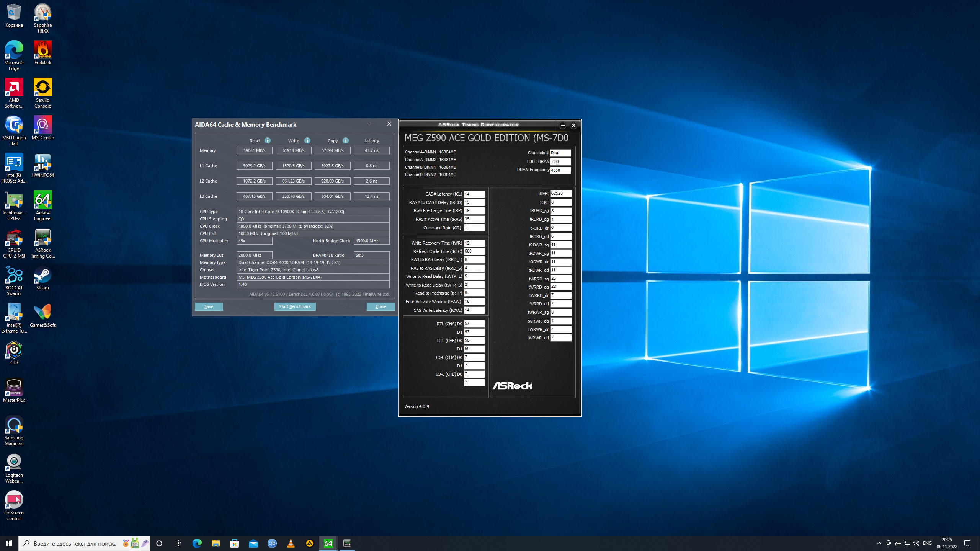Click the Start Benchmark button

click(295, 306)
